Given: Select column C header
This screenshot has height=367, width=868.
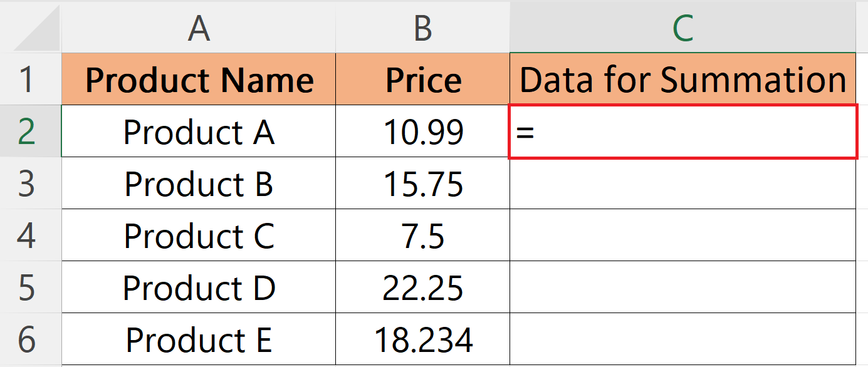Looking at the screenshot, I should click(683, 26).
